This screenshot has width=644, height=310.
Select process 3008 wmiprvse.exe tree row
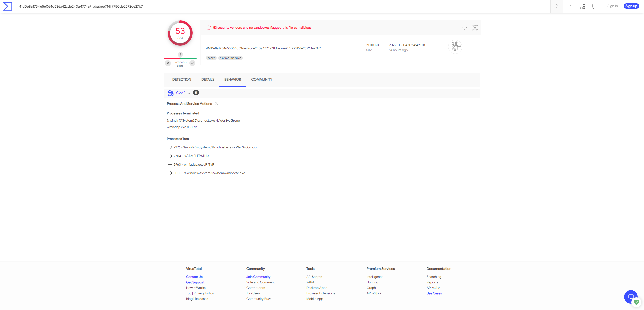tap(209, 173)
